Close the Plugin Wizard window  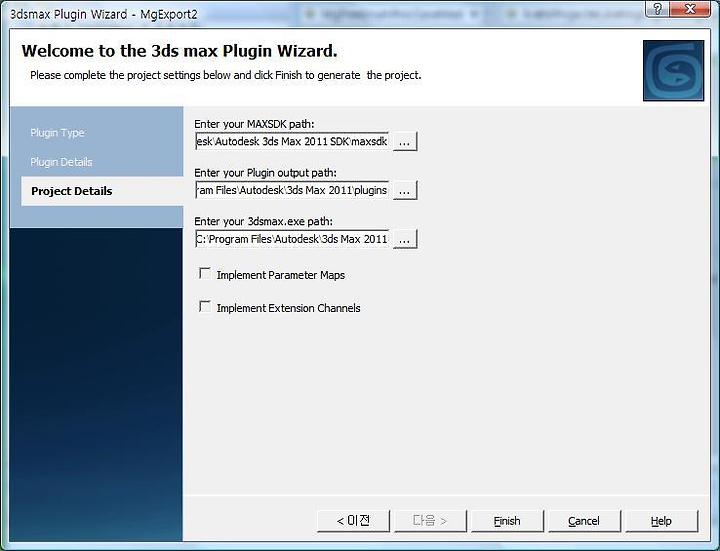coord(690,9)
